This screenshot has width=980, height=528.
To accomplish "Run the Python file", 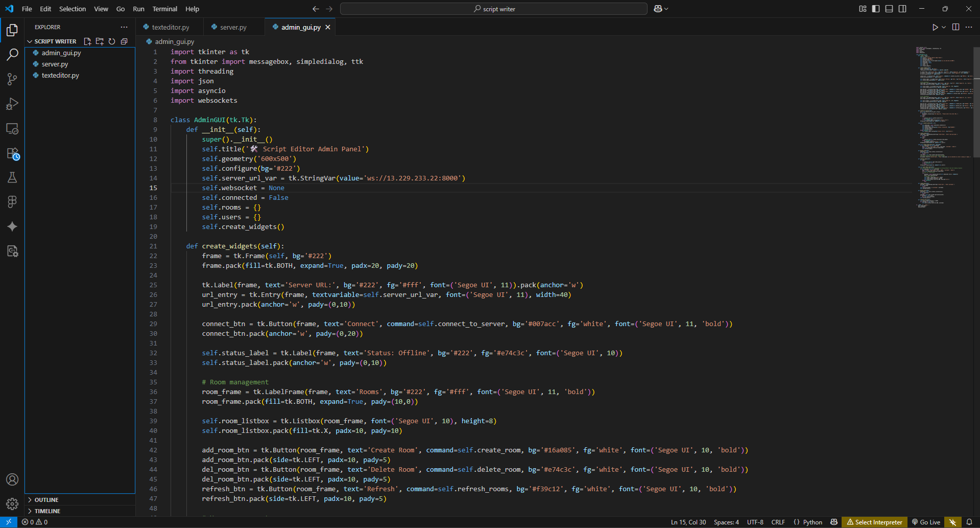I will pyautogui.click(x=935, y=27).
